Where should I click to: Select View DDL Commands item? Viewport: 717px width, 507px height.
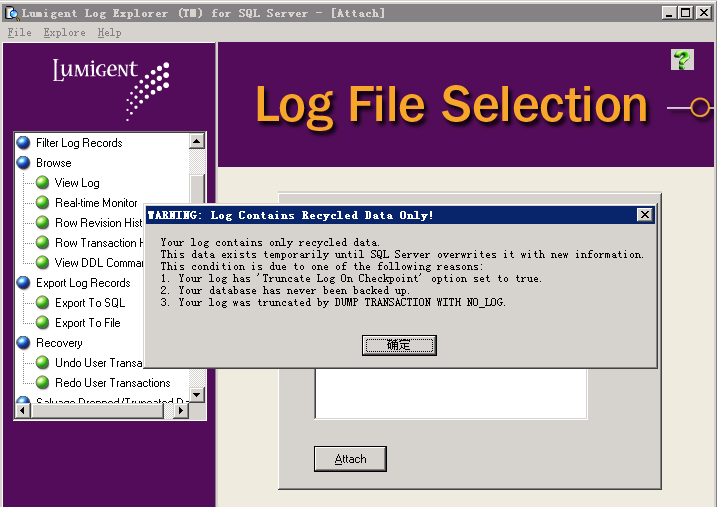coord(99,263)
